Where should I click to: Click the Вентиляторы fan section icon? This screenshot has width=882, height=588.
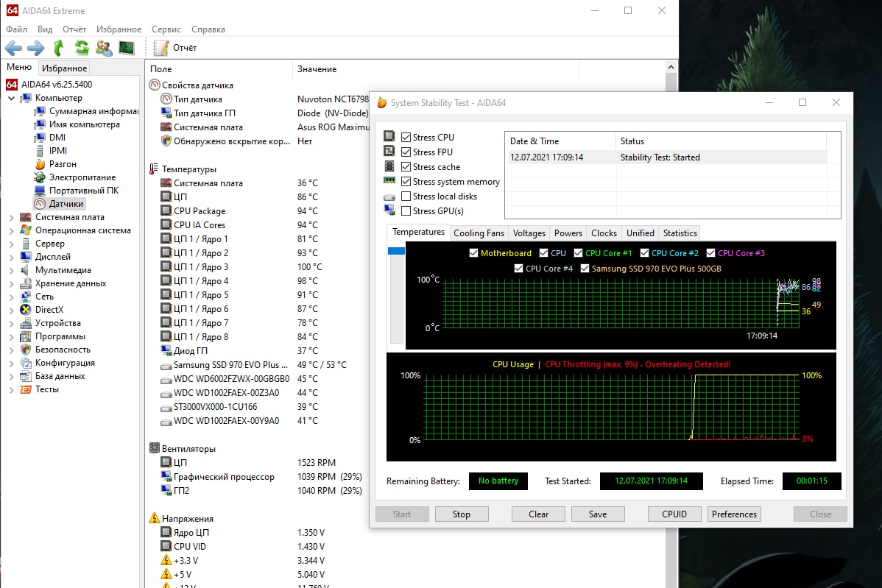point(154,448)
